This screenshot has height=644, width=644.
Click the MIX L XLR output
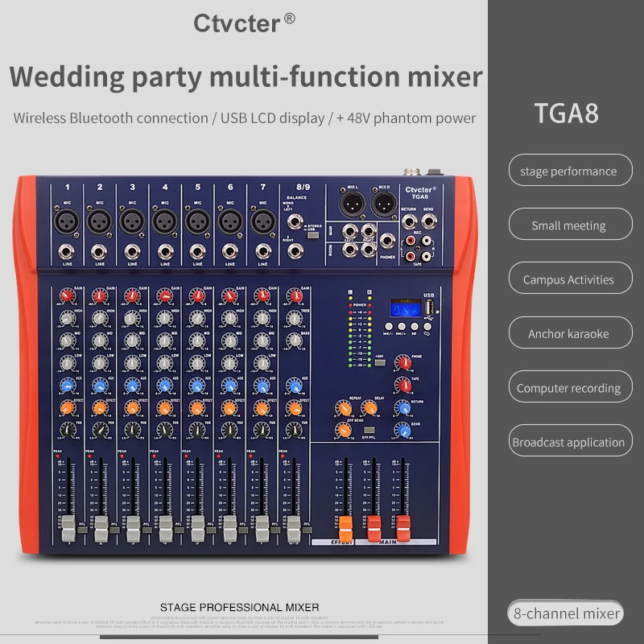[x=353, y=204]
